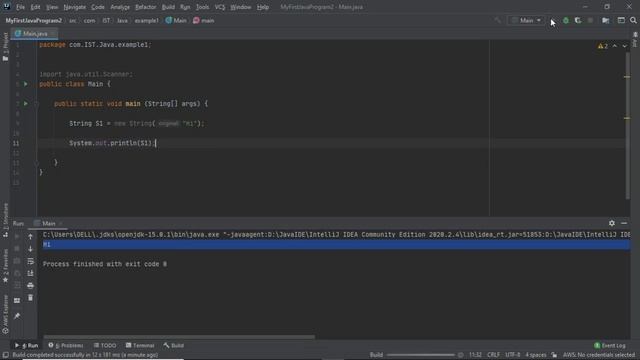Open the Analyze menu

tap(120, 7)
